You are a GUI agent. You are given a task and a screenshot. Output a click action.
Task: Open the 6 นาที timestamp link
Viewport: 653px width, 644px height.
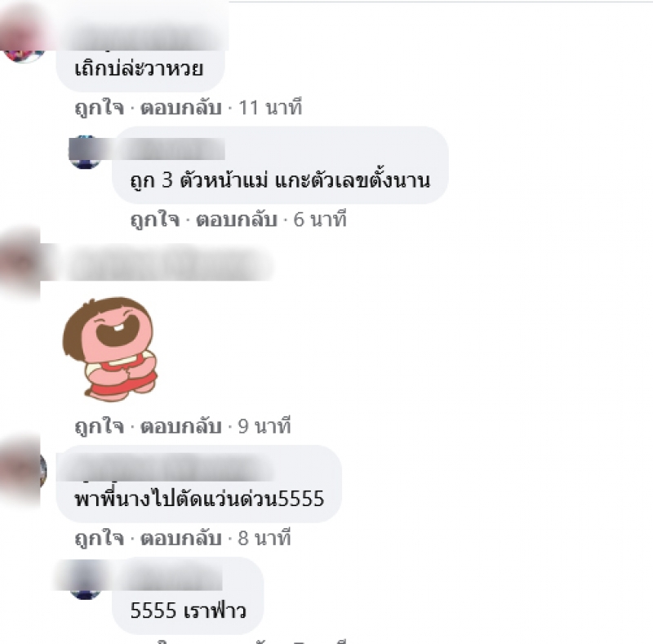(x=320, y=220)
